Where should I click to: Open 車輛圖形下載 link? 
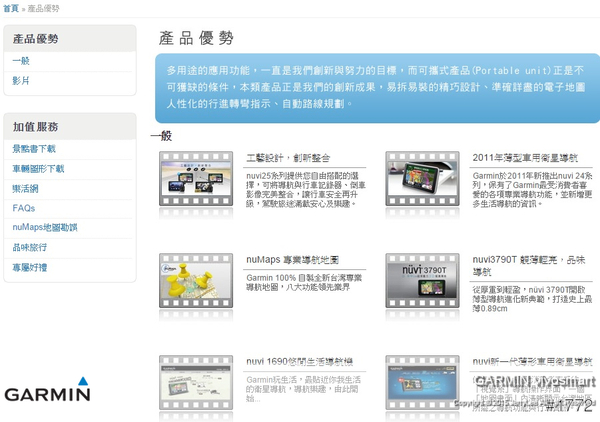click(x=38, y=169)
